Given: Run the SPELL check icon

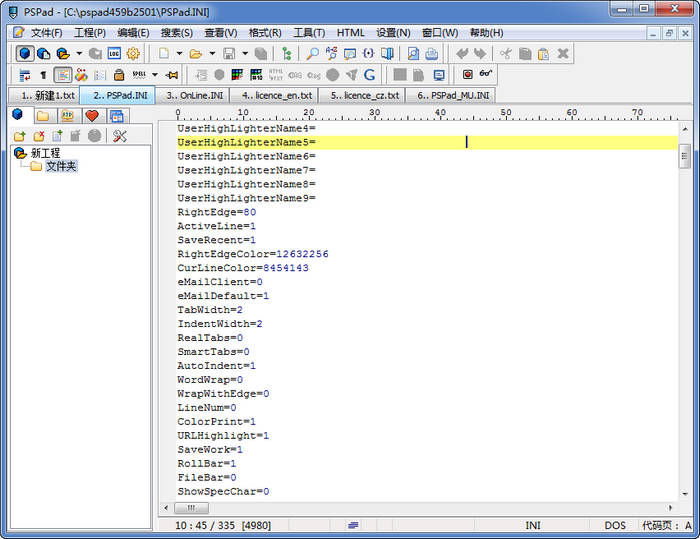Looking at the screenshot, I should (x=139, y=75).
